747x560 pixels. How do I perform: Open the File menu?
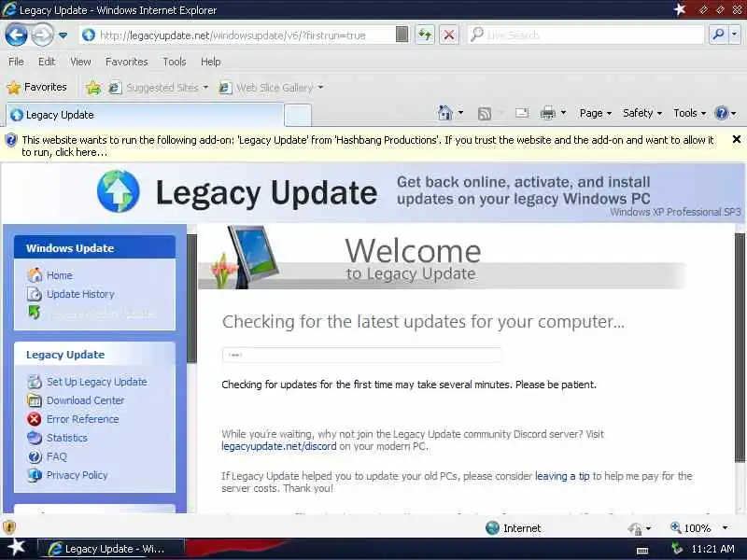point(16,62)
